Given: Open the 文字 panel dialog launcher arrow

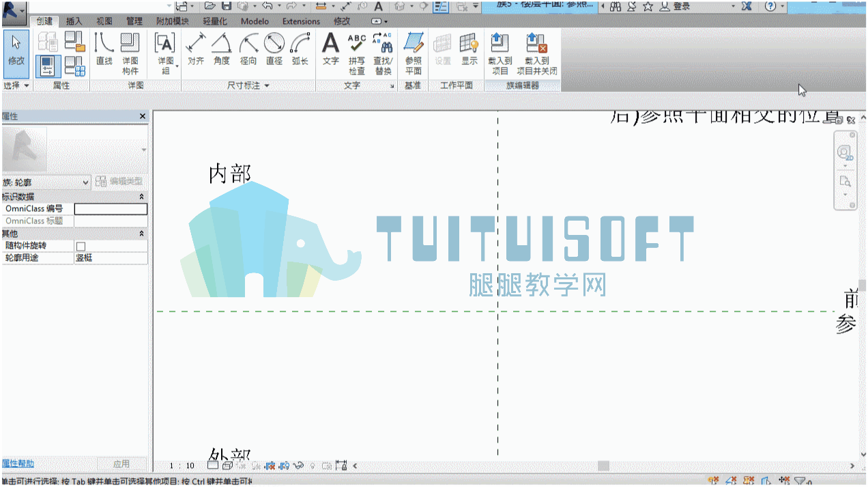Looking at the screenshot, I should (x=392, y=86).
